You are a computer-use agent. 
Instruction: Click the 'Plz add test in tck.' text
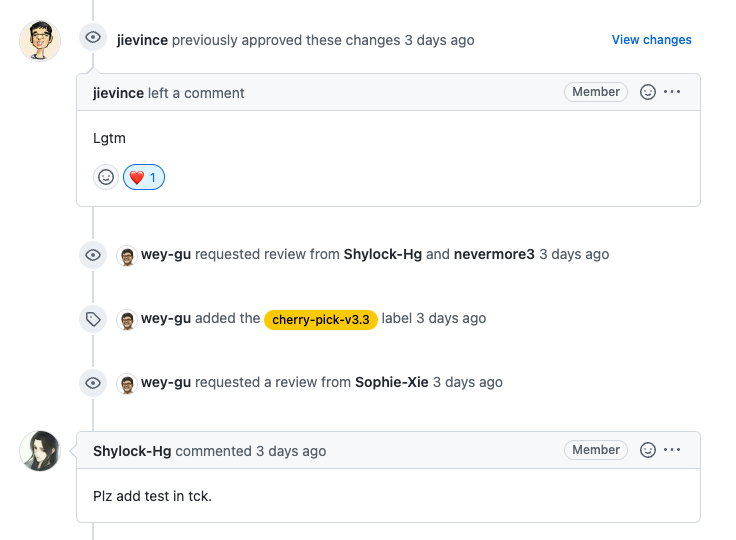[x=153, y=496]
